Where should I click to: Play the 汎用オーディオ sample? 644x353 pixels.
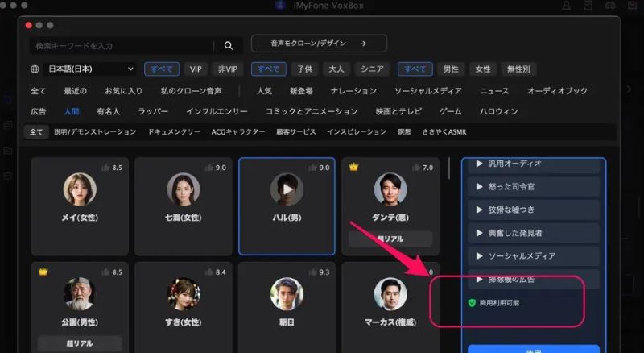tap(479, 164)
